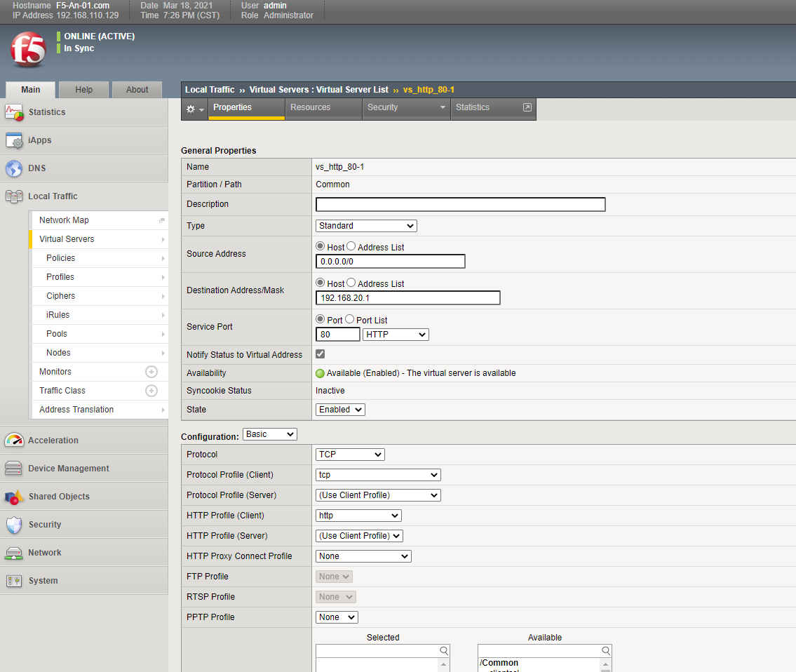Click the Device Management icon
Image resolution: width=796 pixels, height=672 pixels.
click(14, 469)
